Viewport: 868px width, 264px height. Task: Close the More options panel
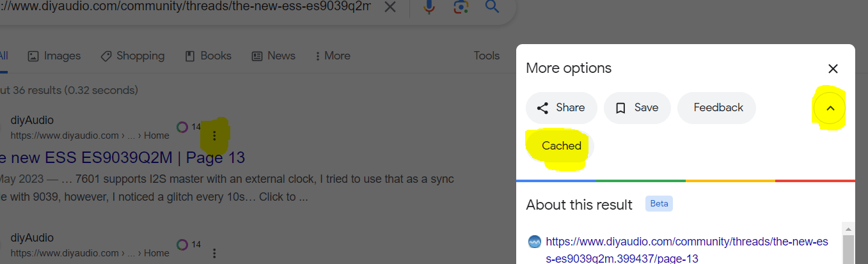tap(833, 68)
